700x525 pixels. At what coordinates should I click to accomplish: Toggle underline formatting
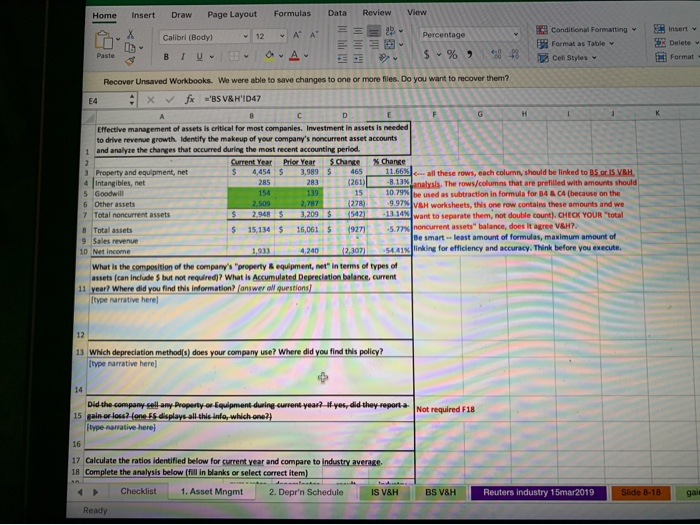(199, 57)
